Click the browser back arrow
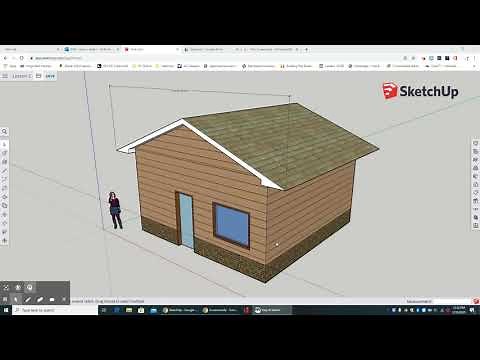Image resolution: width=480 pixels, height=360 pixels. click(x=5, y=58)
